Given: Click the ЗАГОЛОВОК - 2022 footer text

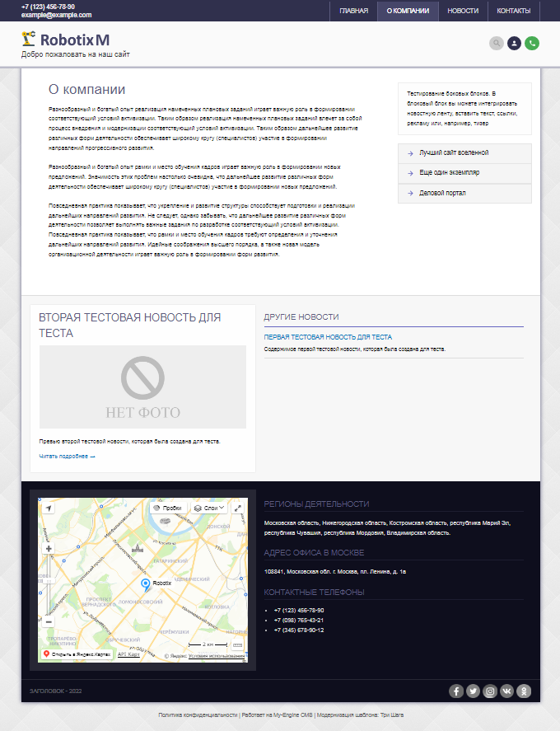Looking at the screenshot, I should tap(55, 691).
